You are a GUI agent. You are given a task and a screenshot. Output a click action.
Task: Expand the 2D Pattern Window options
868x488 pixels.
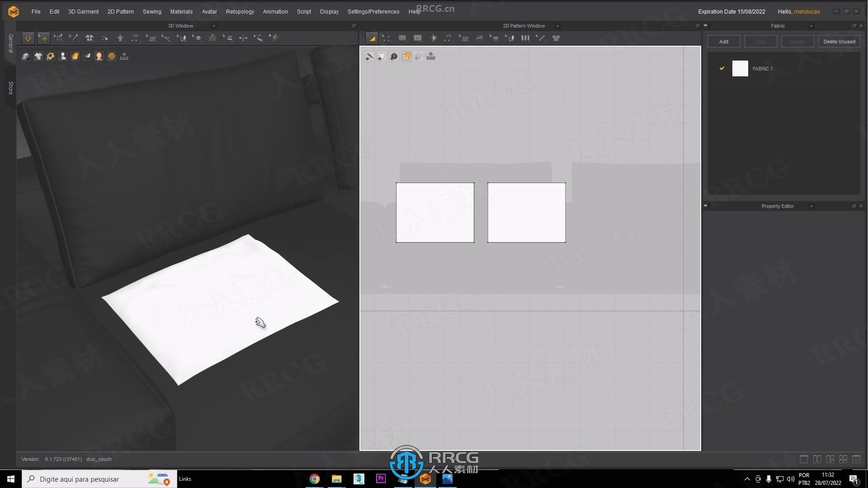558,26
